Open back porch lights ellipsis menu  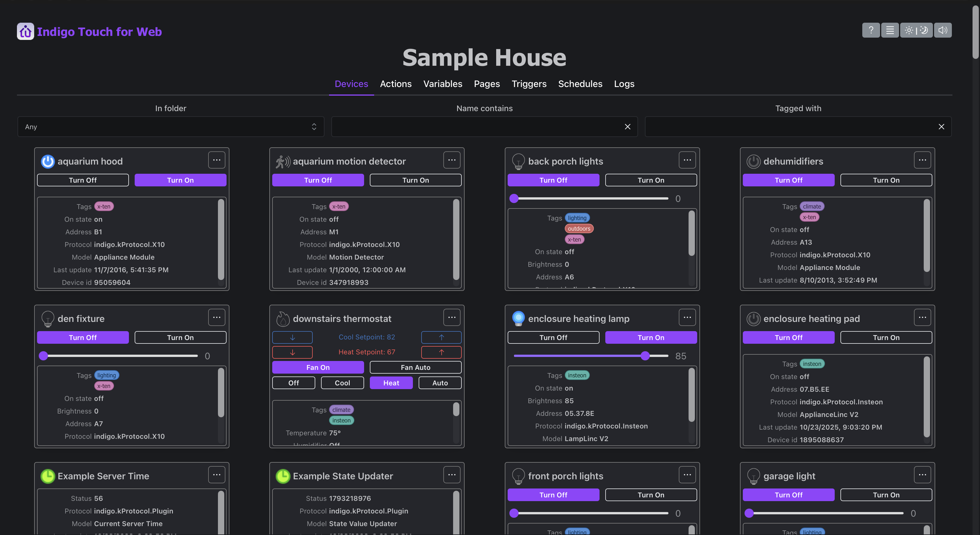pyautogui.click(x=687, y=160)
